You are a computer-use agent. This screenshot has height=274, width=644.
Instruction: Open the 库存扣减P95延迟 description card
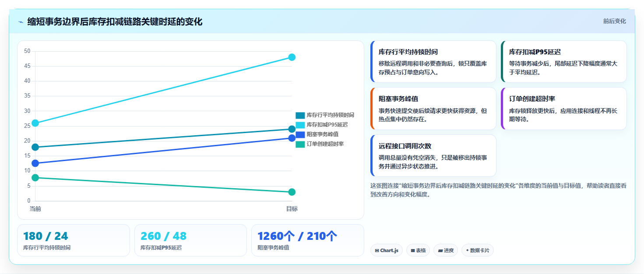pos(564,62)
